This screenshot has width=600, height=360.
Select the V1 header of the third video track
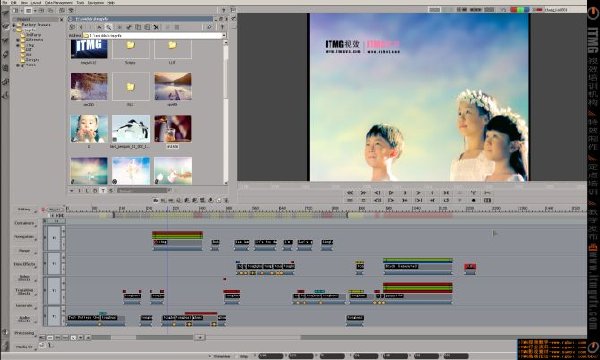54,290
